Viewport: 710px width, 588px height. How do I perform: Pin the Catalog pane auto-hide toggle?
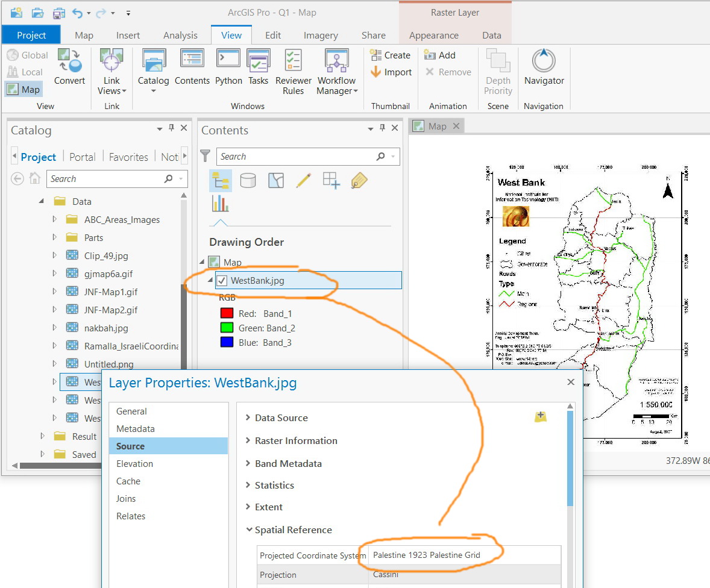pyautogui.click(x=172, y=128)
